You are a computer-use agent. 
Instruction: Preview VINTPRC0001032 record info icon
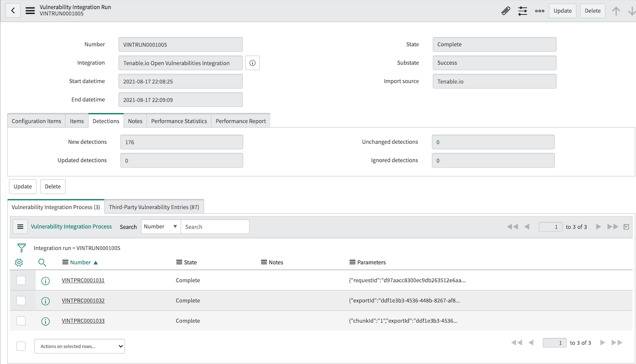[x=46, y=301]
